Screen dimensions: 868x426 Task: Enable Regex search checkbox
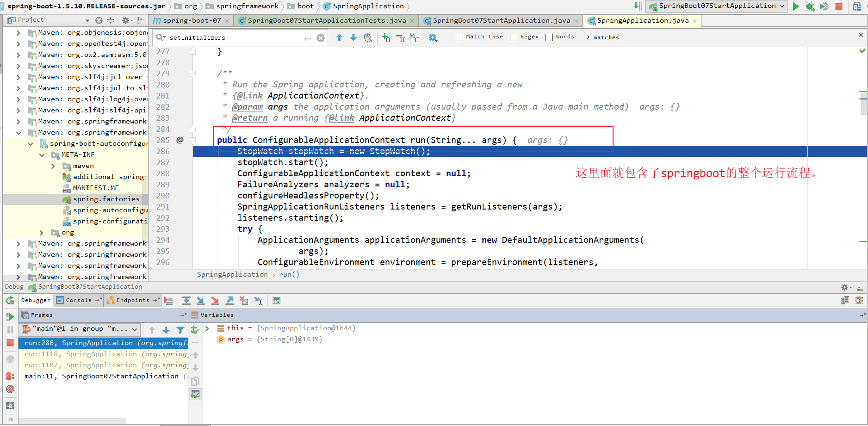[514, 37]
